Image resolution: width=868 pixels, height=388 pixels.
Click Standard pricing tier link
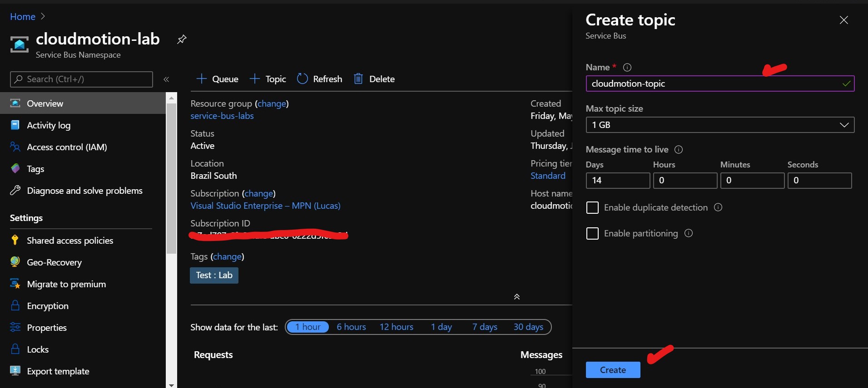548,176
